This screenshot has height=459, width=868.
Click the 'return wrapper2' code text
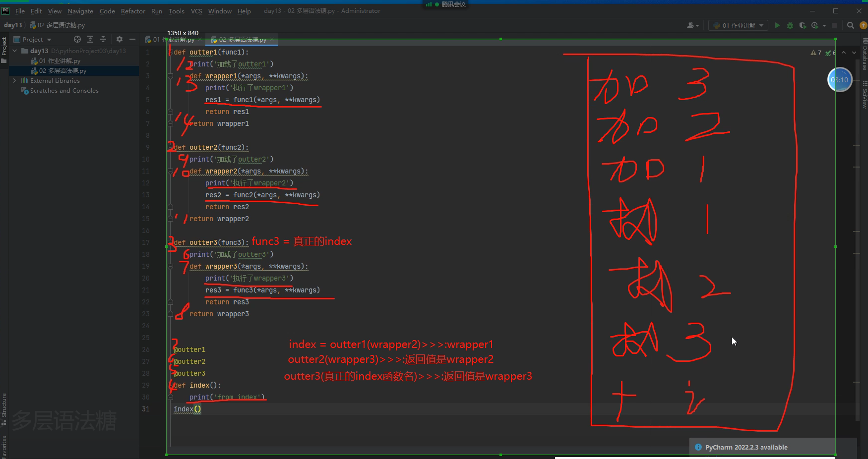click(219, 219)
